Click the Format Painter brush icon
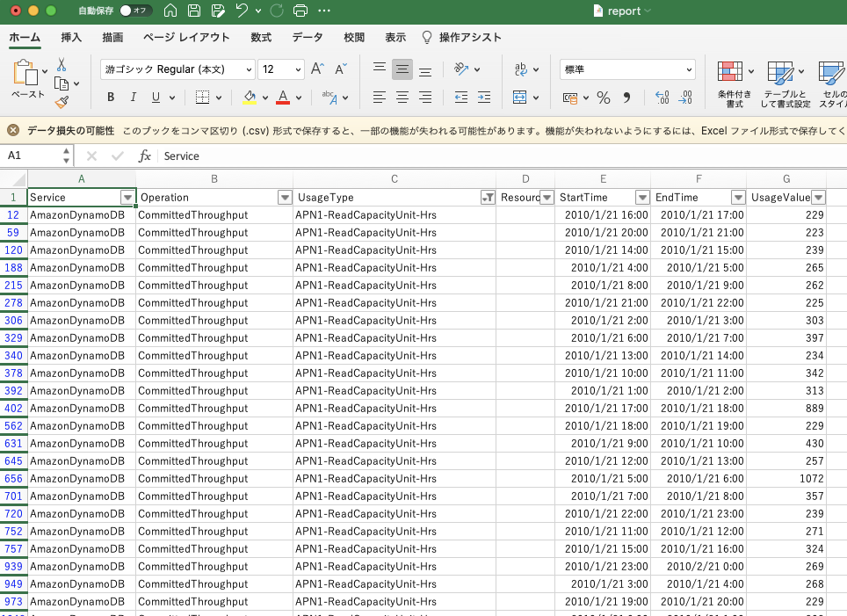This screenshot has height=616, width=847. [x=62, y=102]
